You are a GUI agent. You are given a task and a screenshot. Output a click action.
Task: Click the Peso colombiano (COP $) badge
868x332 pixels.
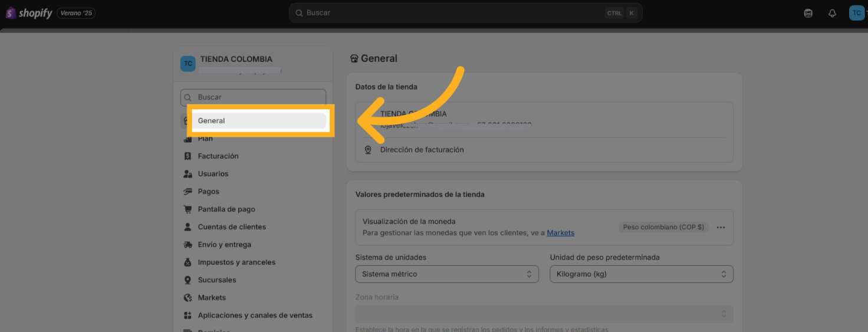tap(663, 227)
